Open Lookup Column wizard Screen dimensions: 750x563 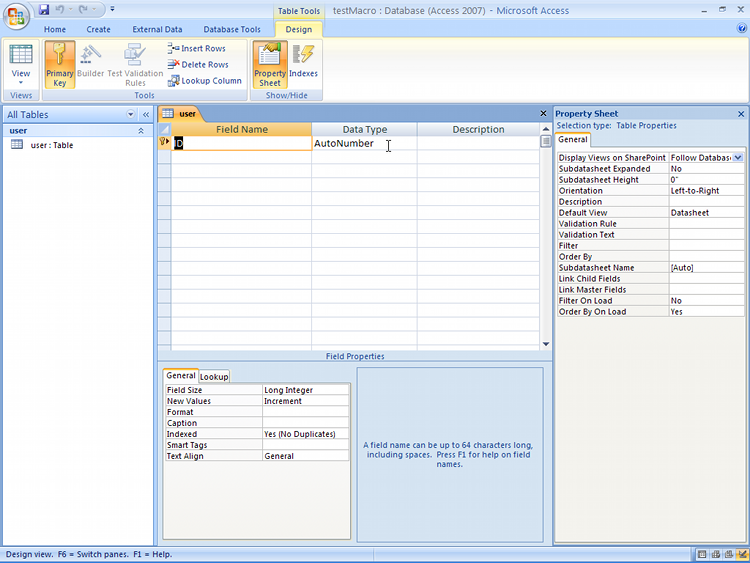205,81
